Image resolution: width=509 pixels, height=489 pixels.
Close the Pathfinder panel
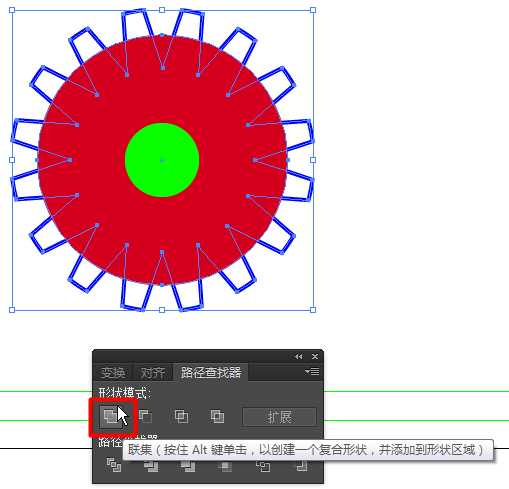[315, 357]
